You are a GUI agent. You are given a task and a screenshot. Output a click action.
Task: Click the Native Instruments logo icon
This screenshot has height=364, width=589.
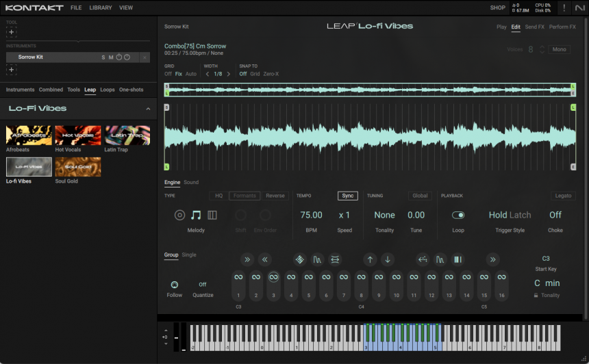coord(580,8)
